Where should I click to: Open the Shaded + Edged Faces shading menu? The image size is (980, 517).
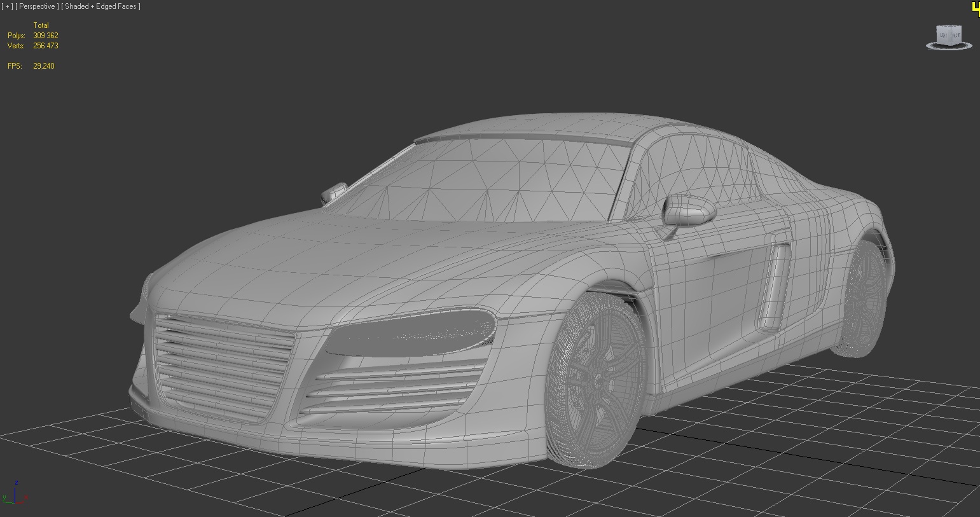click(101, 6)
